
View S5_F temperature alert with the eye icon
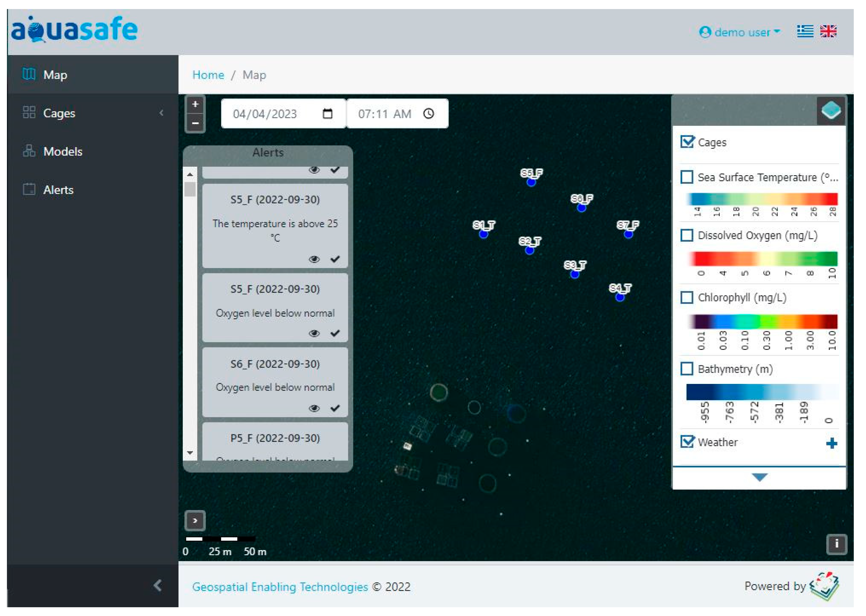[314, 259]
